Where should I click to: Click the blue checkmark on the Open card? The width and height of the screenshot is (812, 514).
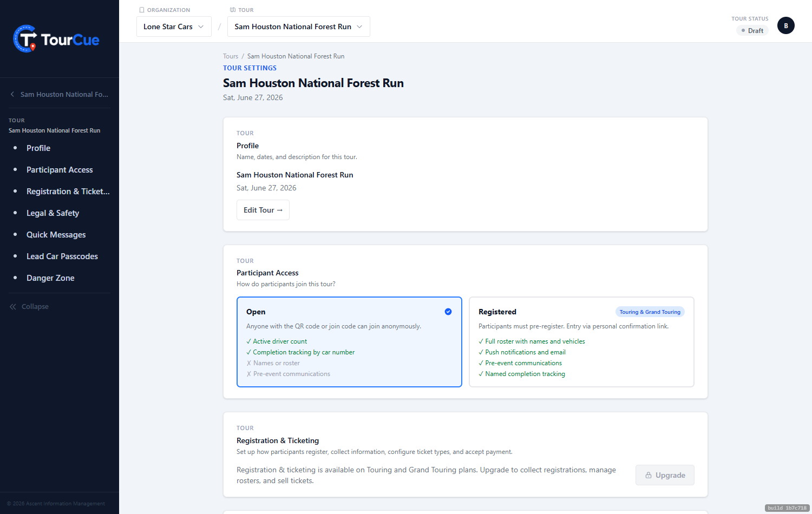[448, 312]
